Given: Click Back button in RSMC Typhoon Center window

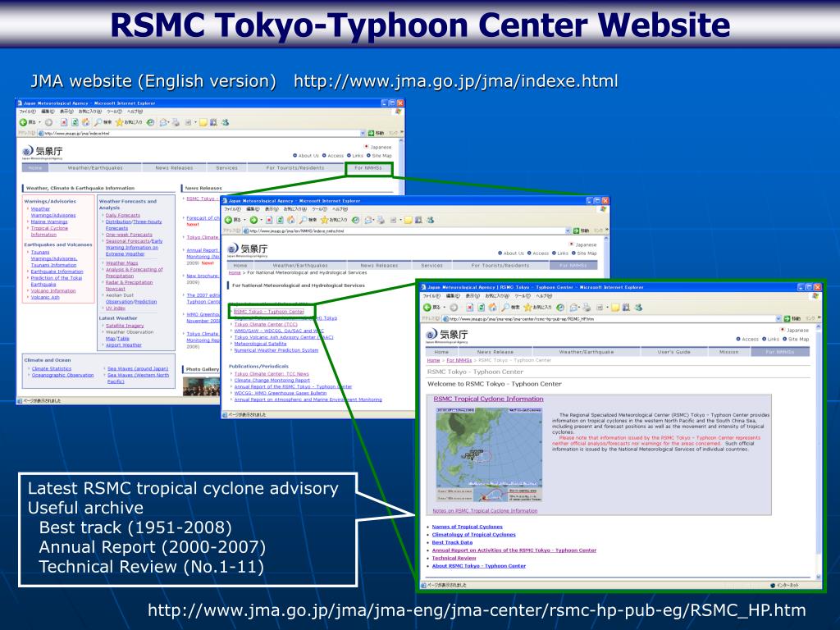Looking at the screenshot, I should click(433, 308).
